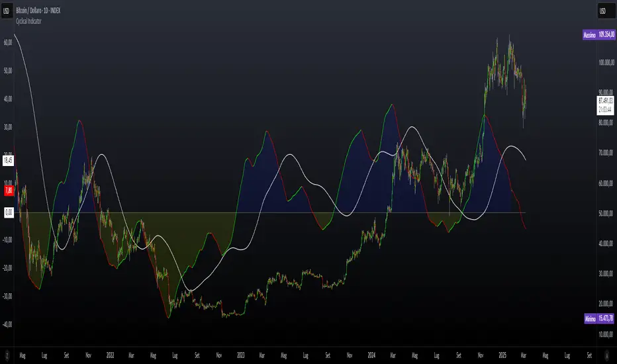Click the white 18,45 indicator value label

point(8,160)
